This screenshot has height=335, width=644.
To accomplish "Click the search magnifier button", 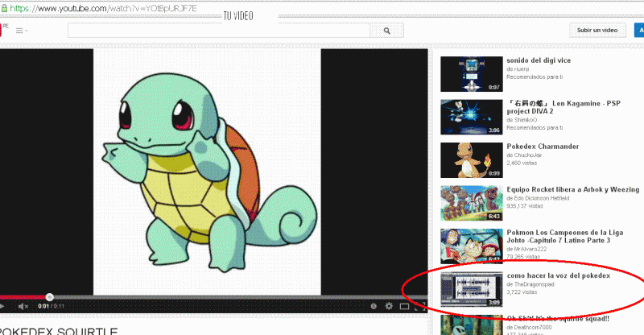I will pos(386,31).
